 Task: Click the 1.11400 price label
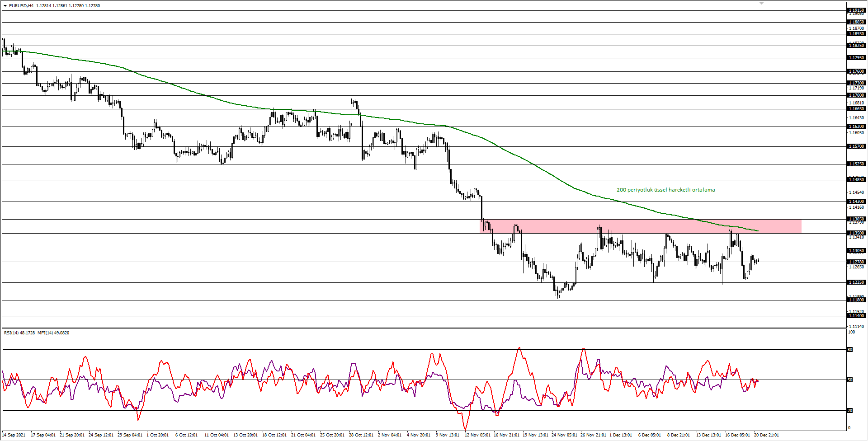pyautogui.click(x=858, y=315)
